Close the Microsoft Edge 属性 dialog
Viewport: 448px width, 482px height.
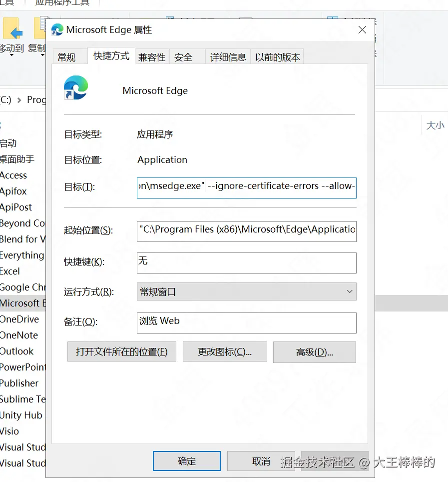tap(362, 30)
